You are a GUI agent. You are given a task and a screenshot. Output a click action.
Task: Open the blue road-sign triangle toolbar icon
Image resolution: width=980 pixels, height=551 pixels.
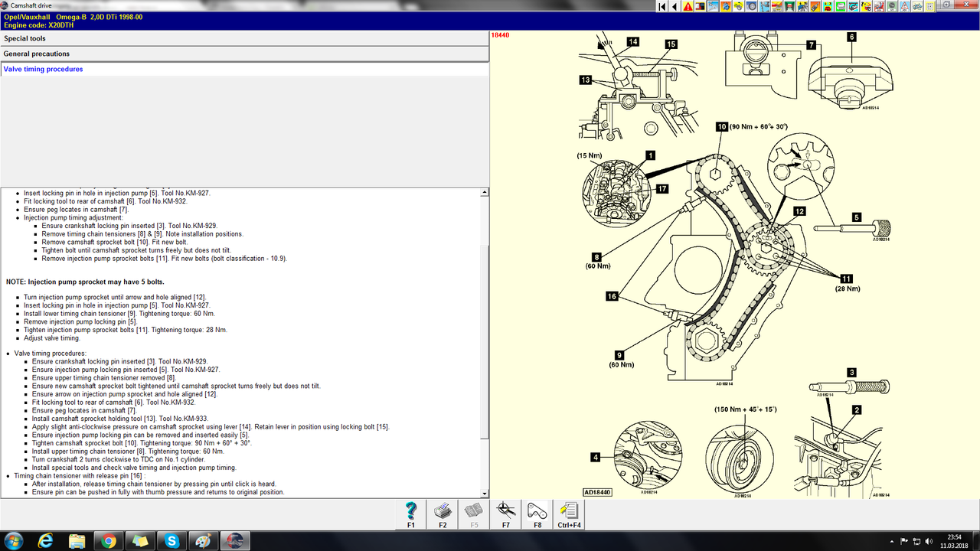pos(904,7)
